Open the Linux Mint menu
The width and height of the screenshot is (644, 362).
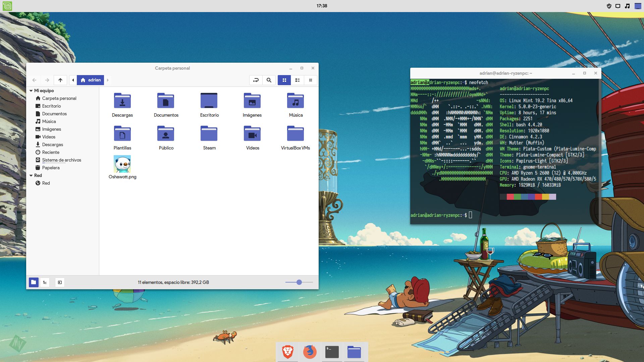pos(7,6)
